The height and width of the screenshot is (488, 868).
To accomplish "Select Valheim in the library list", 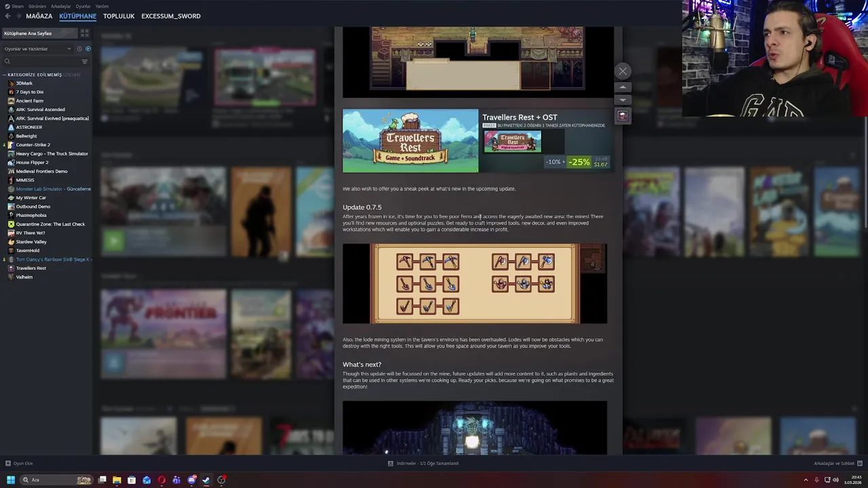I will tap(24, 277).
